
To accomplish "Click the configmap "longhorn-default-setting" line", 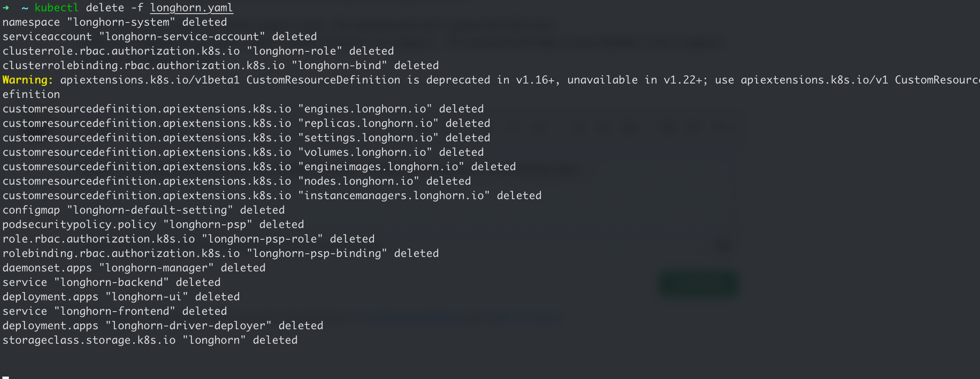I will coord(144,210).
